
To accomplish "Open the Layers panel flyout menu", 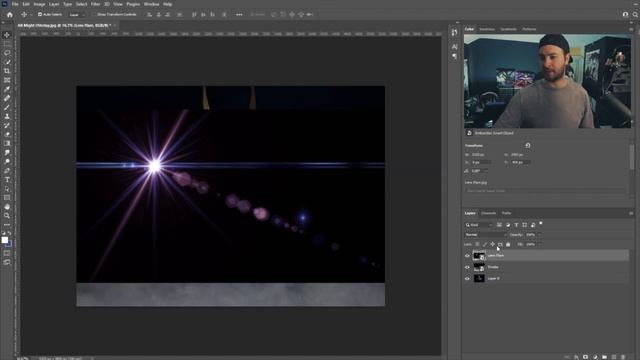I will tap(631, 213).
